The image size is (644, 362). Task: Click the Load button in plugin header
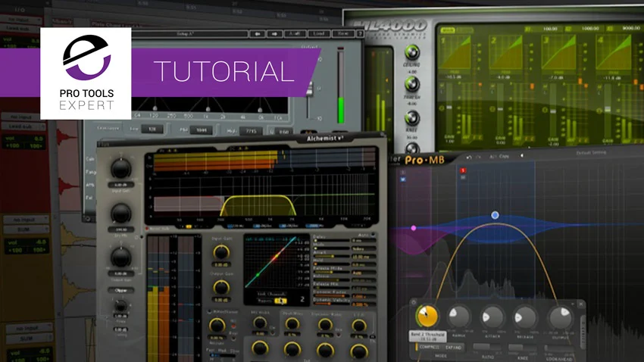[319, 33]
